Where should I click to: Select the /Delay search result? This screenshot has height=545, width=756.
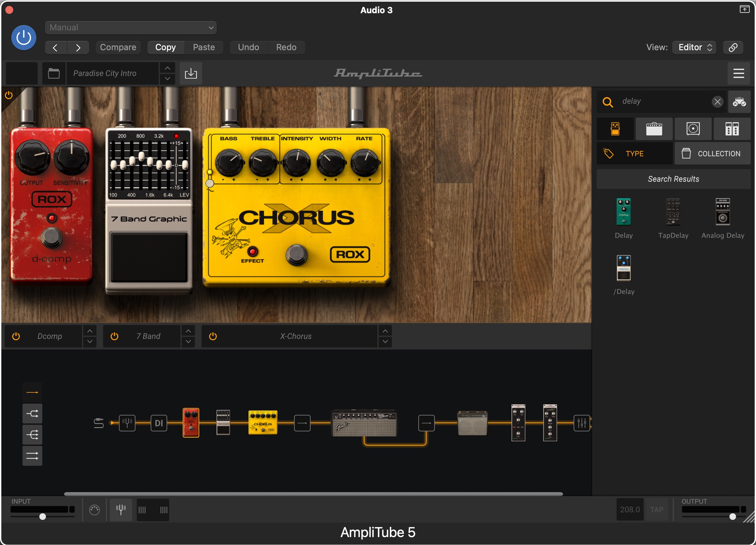(624, 275)
